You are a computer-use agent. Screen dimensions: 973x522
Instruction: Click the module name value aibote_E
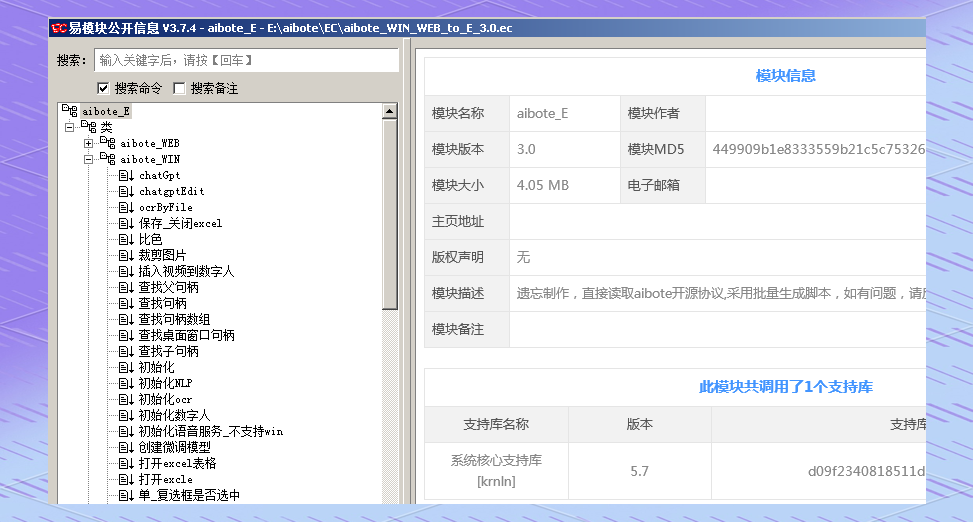point(542,114)
